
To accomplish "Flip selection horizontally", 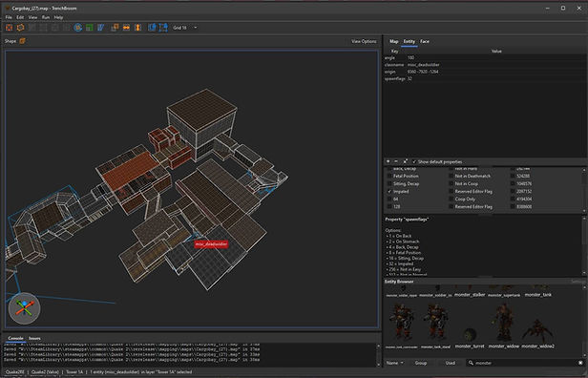I will click(126, 28).
